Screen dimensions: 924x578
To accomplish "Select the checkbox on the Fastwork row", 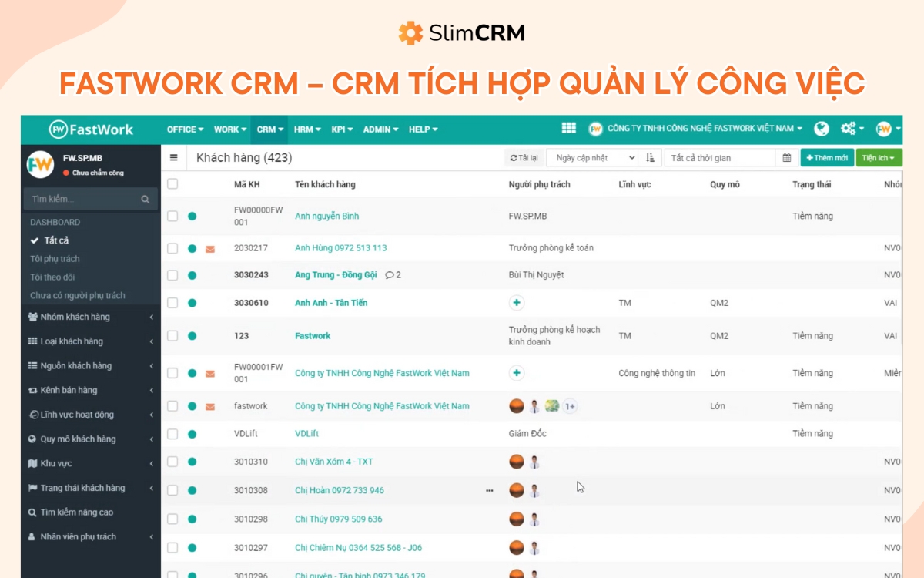I will [x=172, y=335].
